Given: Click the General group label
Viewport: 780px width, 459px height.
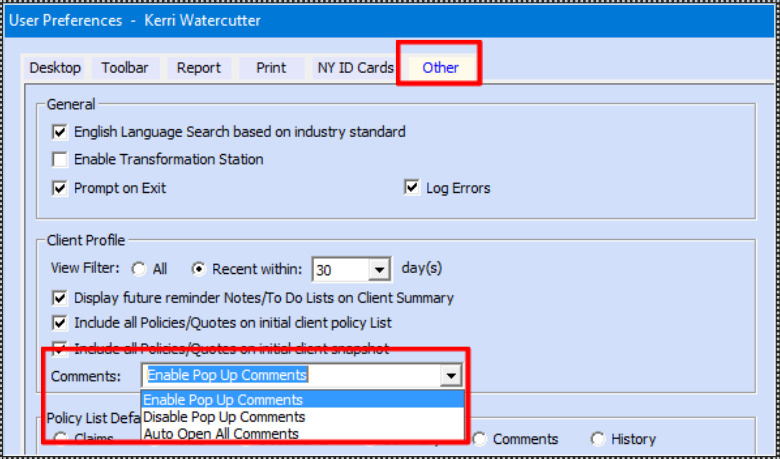Looking at the screenshot, I should [71, 104].
